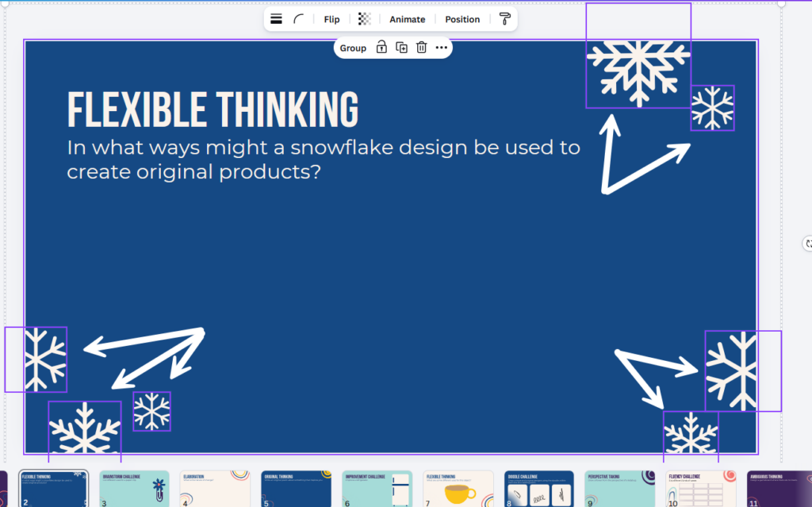Image resolution: width=812 pixels, height=507 pixels.
Task: Select the FLEXIBLE THINKING heading text
Action: click(x=213, y=109)
